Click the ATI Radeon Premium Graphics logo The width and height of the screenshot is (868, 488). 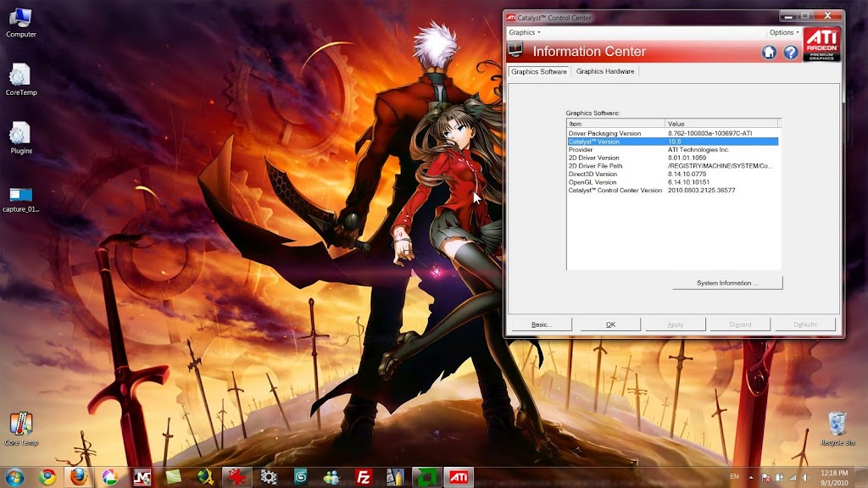tap(821, 44)
